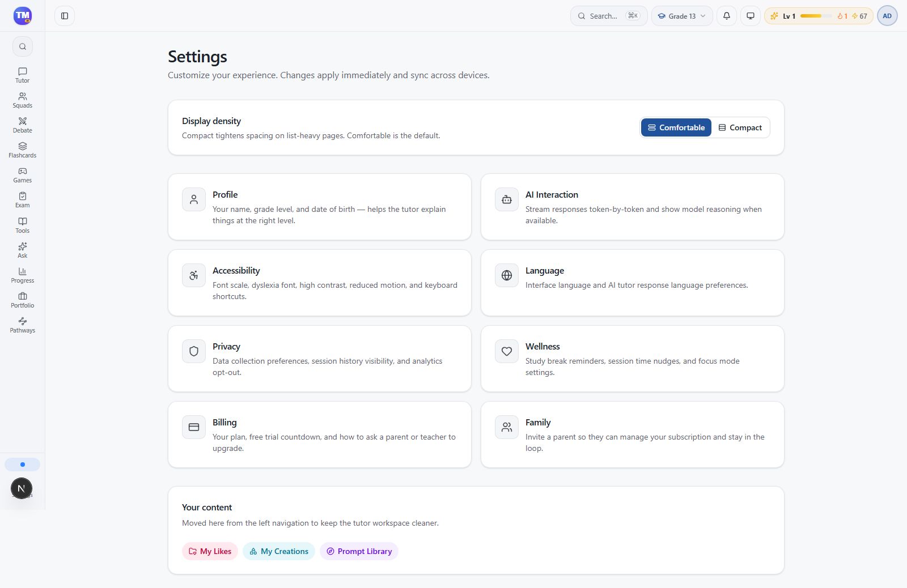
Task: Open My Likes
Action: pos(210,551)
